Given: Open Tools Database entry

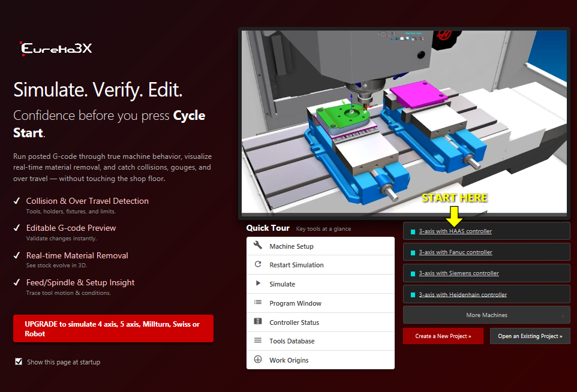Looking at the screenshot, I should click(320, 341).
